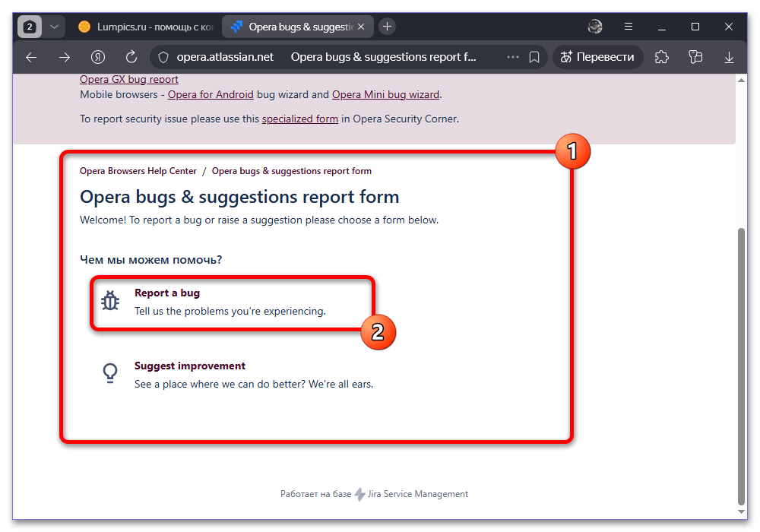Open the three-dots address bar menu
760x532 pixels.
click(513, 57)
